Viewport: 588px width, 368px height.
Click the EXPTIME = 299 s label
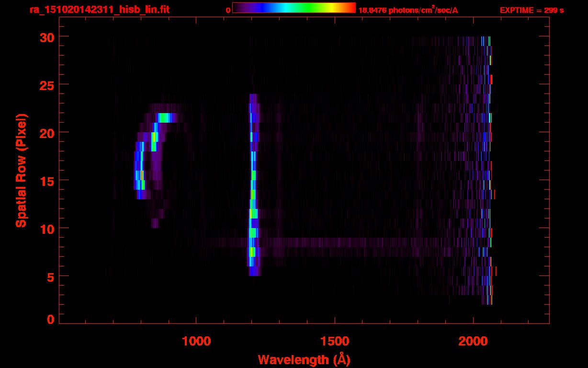pyautogui.click(x=532, y=10)
